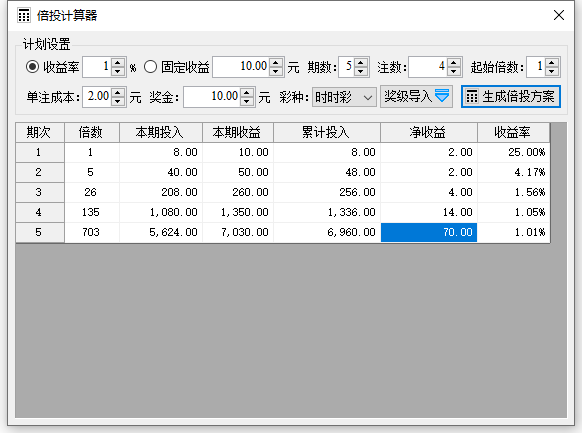Open the 彩种 时时彩 dropdown
The width and height of the screenshot is (582, 433).
coord(344,97)
